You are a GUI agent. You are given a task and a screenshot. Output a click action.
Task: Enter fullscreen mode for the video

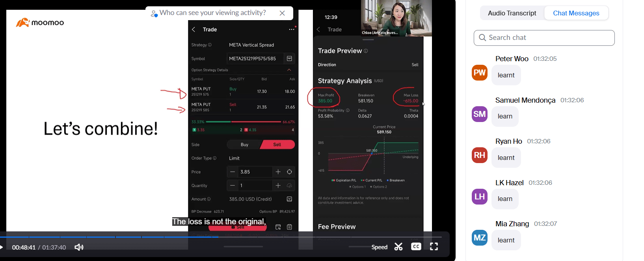point(434,247)
